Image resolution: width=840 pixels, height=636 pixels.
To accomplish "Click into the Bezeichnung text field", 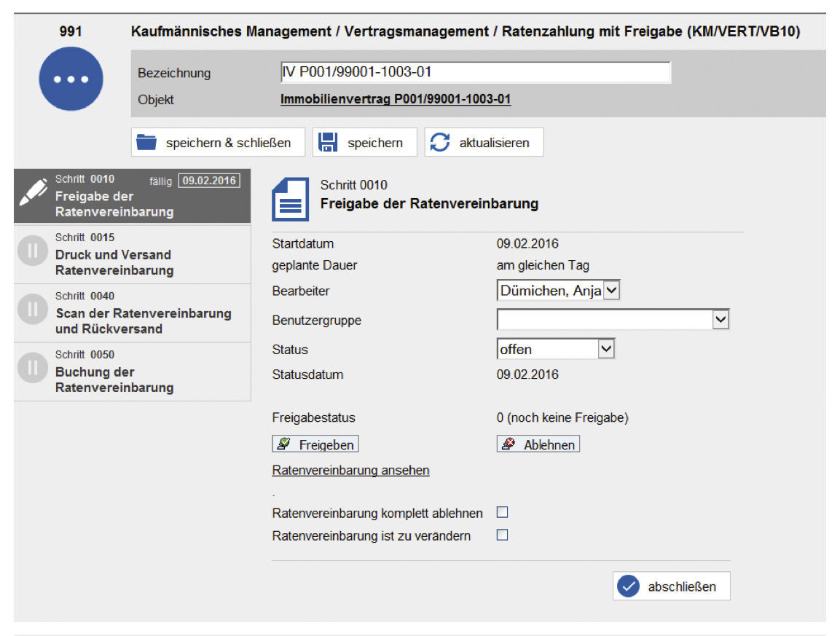I will click(x=474, y=73).
